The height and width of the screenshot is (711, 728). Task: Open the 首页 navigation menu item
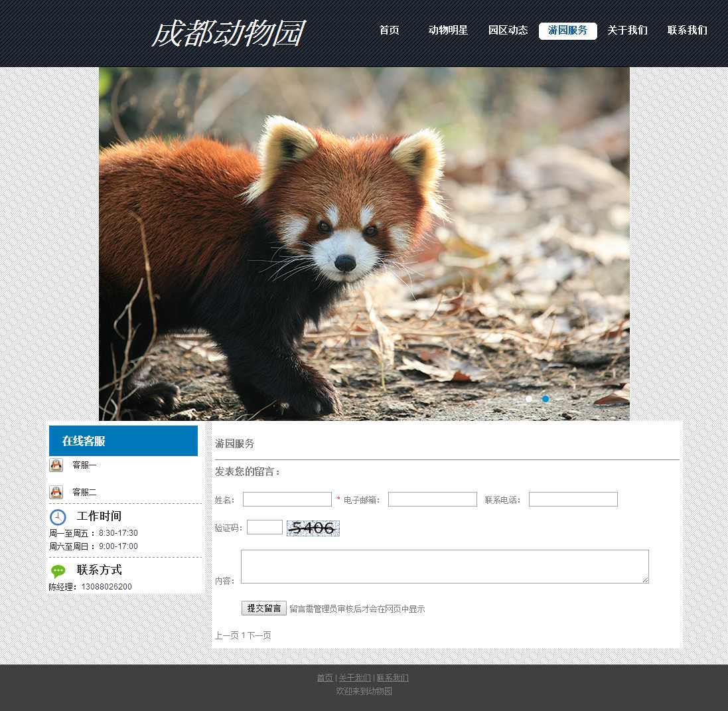tap(389, 31)
